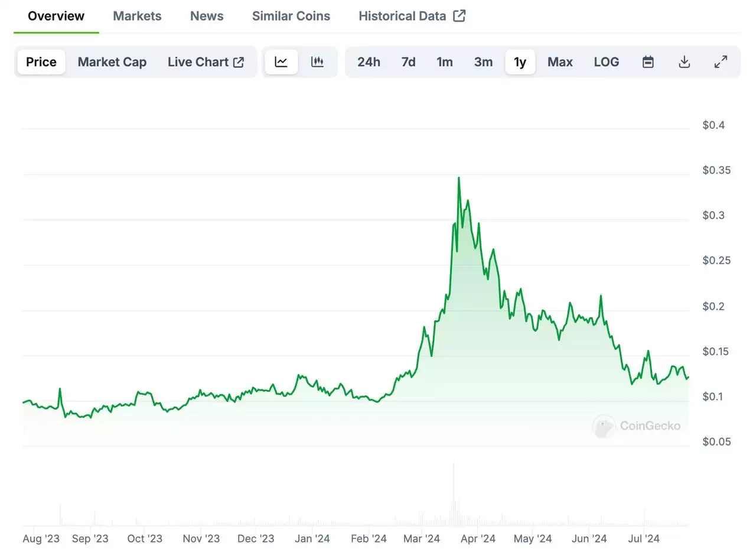The height and width of the screenshot is (552, 756).
Task: Select the 24h time range
Action: (369, 61)
